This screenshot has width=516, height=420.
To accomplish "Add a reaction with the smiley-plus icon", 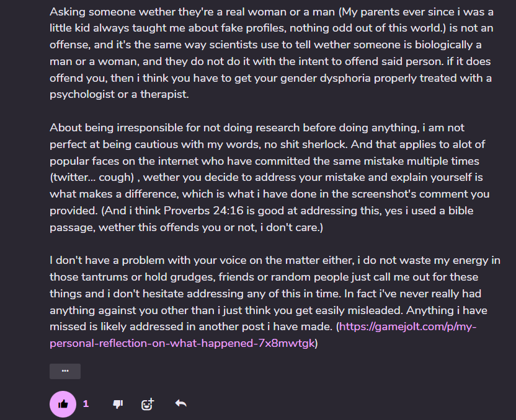I will (x=148, y=404).
